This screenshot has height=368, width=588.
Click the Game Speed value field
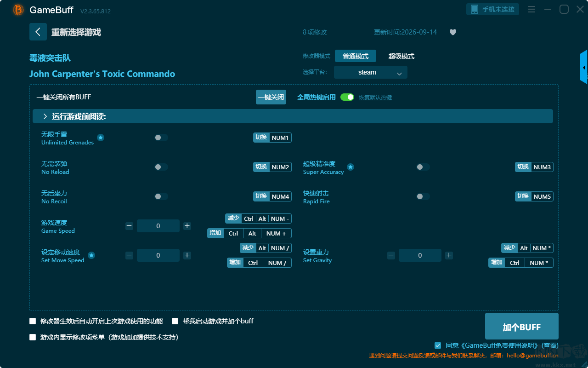158,226
